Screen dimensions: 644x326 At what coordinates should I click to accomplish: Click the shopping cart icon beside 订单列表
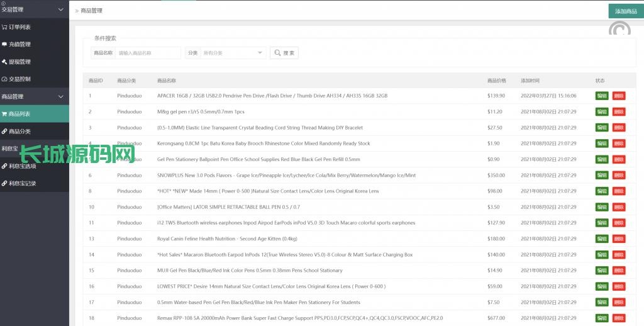click(4, 27)
